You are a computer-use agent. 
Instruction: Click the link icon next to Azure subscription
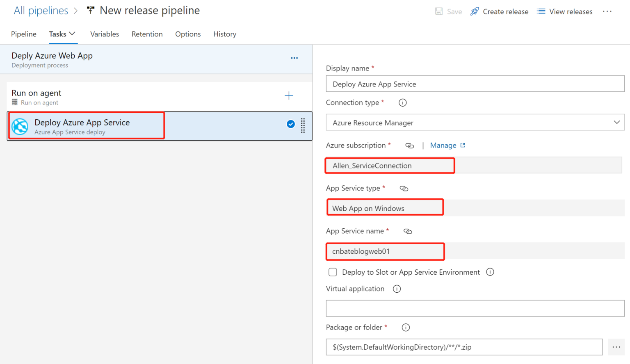pyautogui.click(x=409, y=146)
